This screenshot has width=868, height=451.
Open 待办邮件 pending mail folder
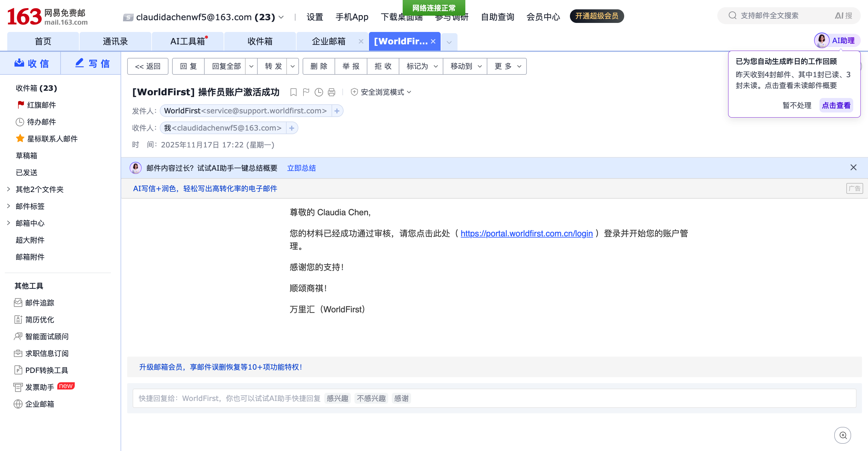[x=36, y=122]
